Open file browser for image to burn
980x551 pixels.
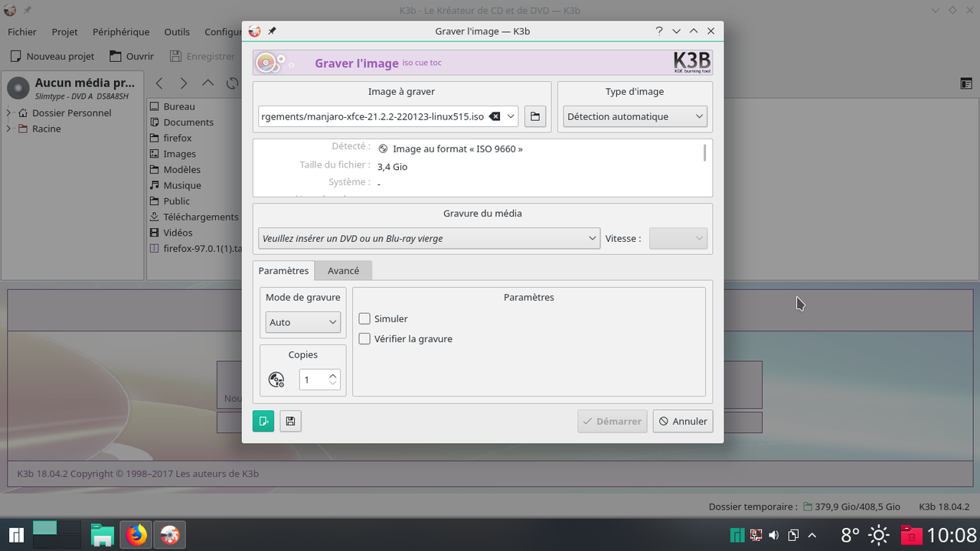click(x=535, y=116)
